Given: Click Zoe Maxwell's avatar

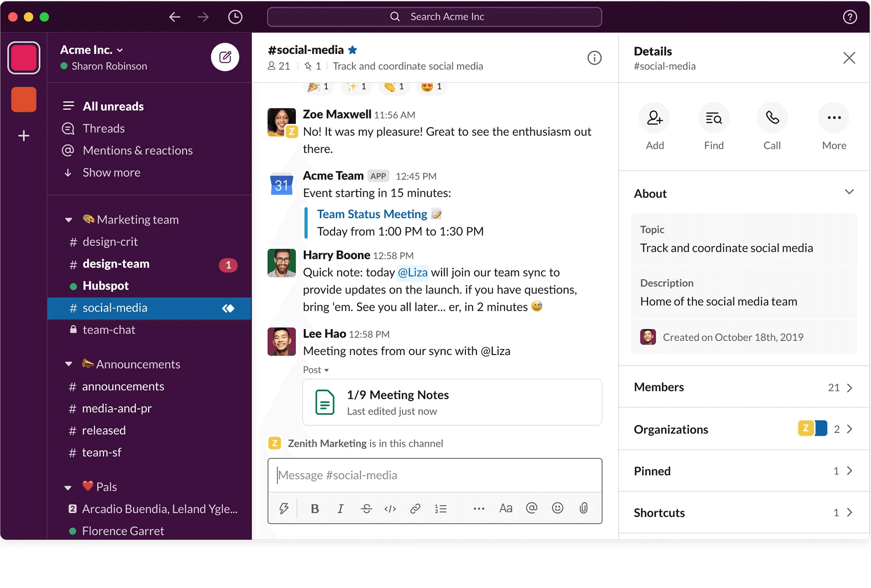Looking at the screenshot, I should click(282, 122).
